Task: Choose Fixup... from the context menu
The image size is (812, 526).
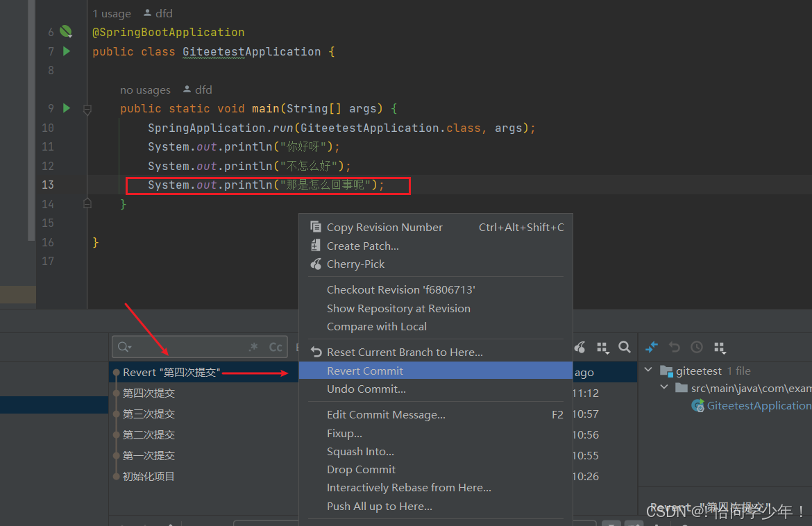Action: click(x=436, y=433)
